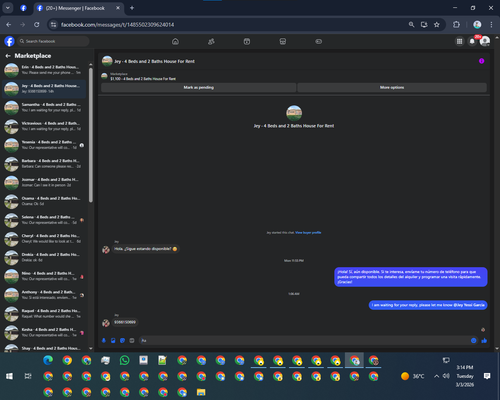Open the Watch video icon in navigation

[247, 41]
